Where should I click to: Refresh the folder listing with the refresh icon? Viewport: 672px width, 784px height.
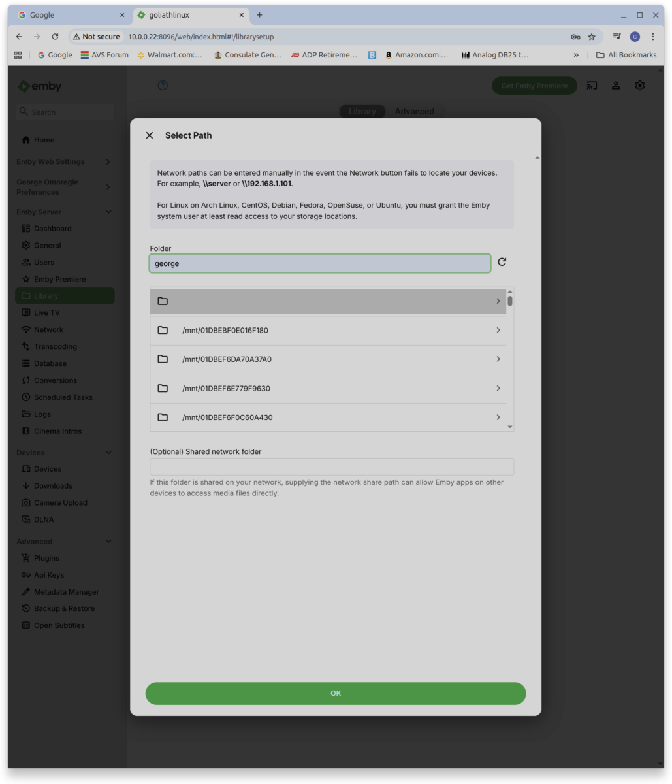(x=501, y=263)
